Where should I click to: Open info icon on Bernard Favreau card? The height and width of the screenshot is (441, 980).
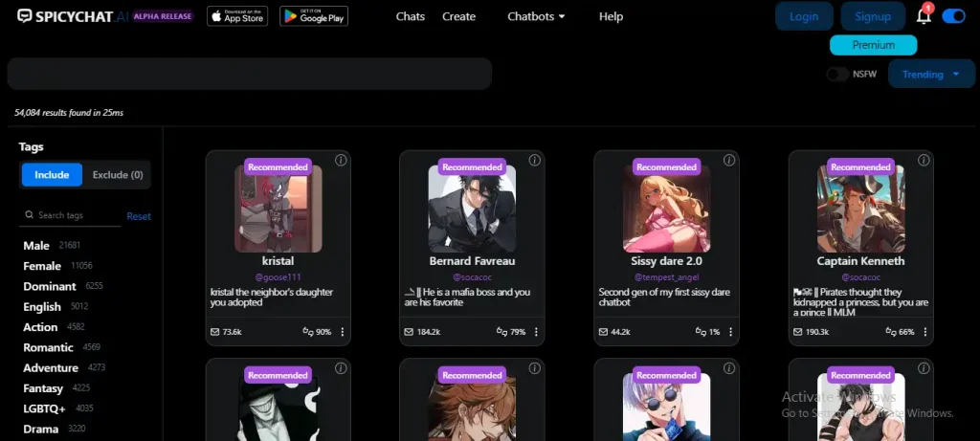coord(534,161)
